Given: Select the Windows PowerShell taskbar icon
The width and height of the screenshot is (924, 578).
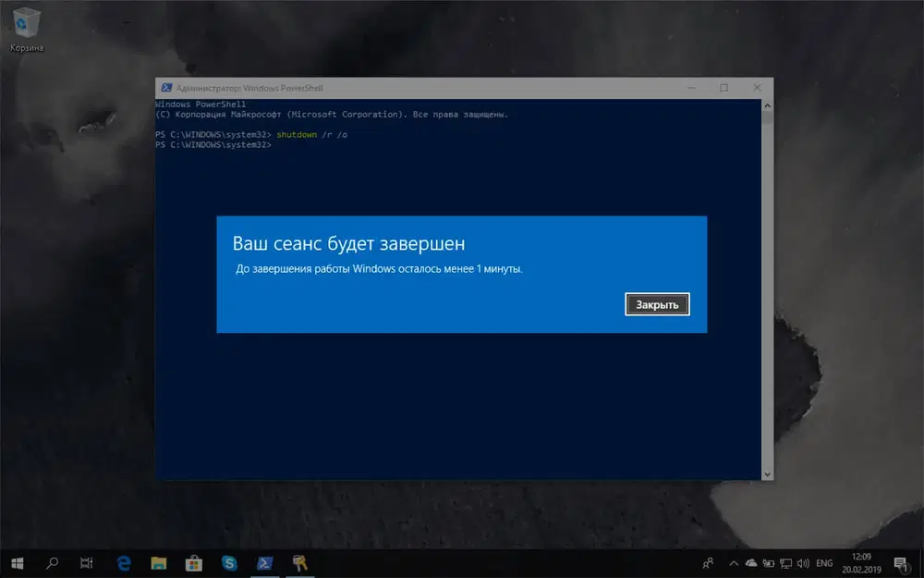Looking at the screenshot, I should (x=264, y=561).
